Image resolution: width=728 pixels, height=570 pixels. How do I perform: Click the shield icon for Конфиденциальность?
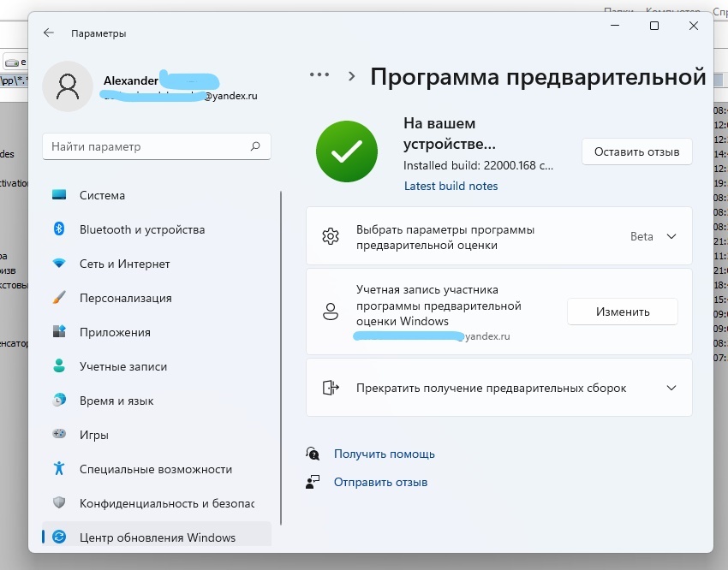pyautogui.click(x=59, y=502)
